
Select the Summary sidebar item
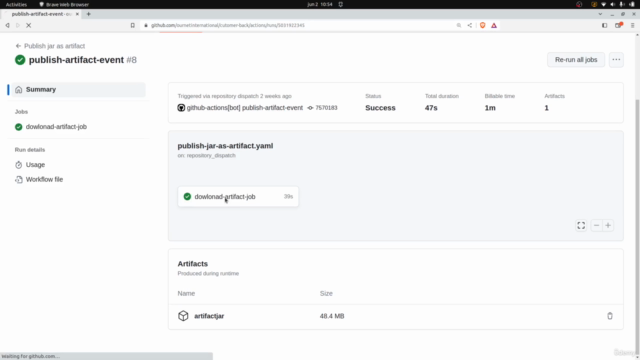pos(78,89)
